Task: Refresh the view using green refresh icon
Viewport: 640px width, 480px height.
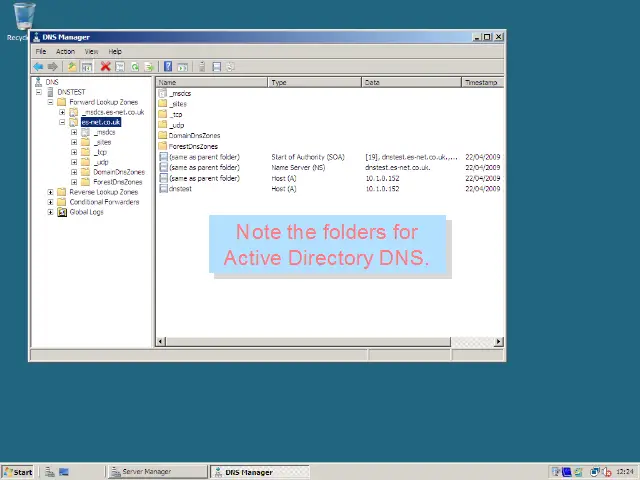Action: pyautogui.click(x=135, y=67)
